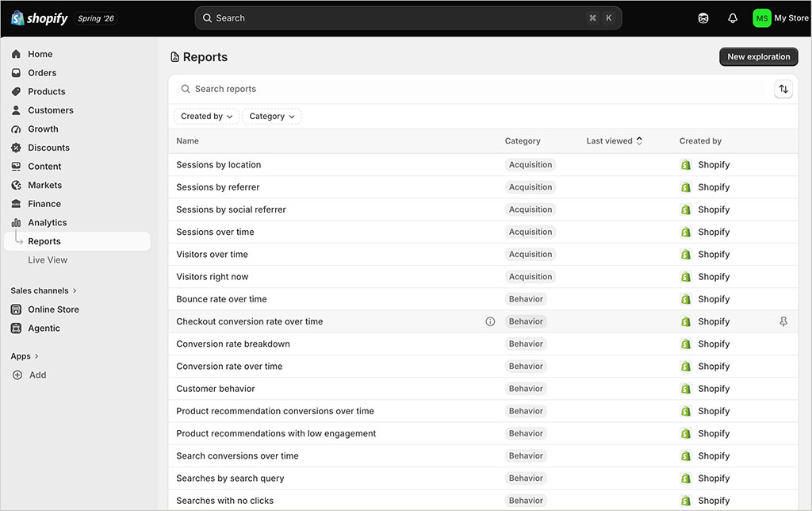This screenshot has height=511, width=812.
Task: Click the Customers person icon
Action: coord(16,109)
